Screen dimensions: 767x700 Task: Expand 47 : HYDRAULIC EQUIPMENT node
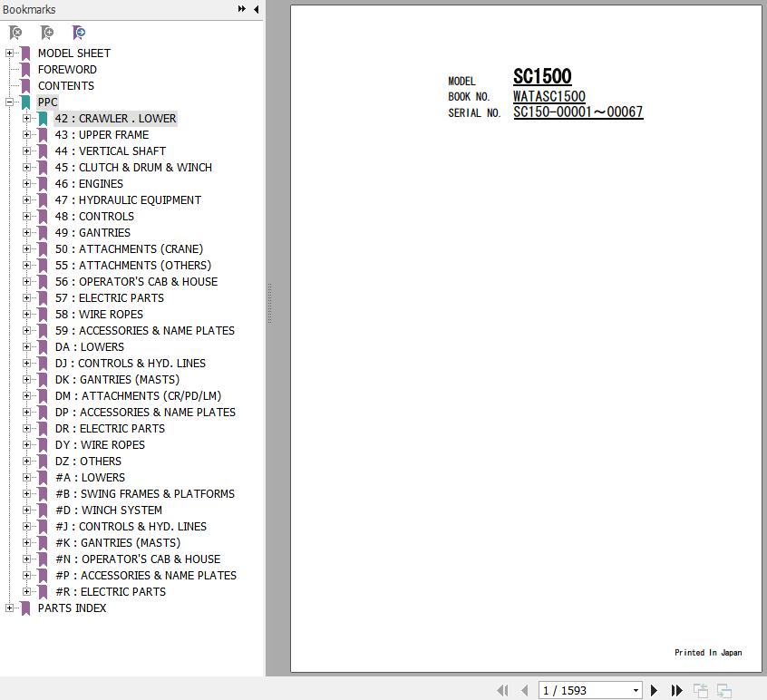tap(26, 199)
